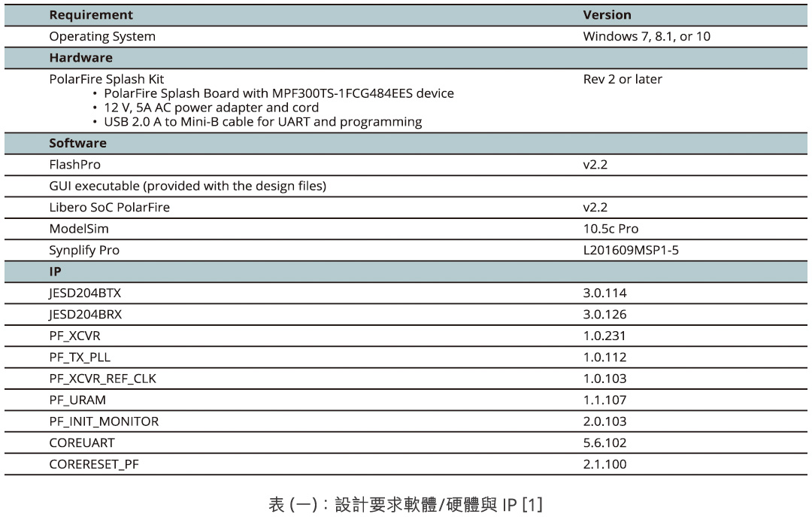
Task: Select the JESD204BTX row label
Action: click(x=85, y=293)
